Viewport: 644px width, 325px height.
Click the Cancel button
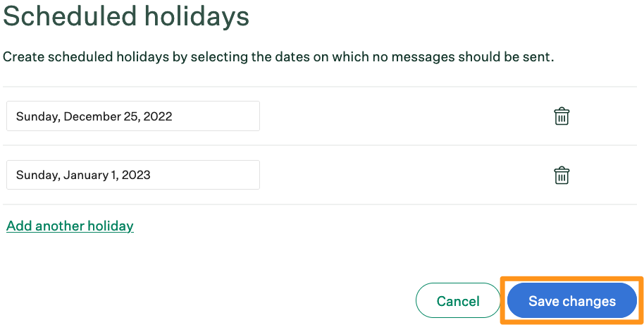click(458, 301)
